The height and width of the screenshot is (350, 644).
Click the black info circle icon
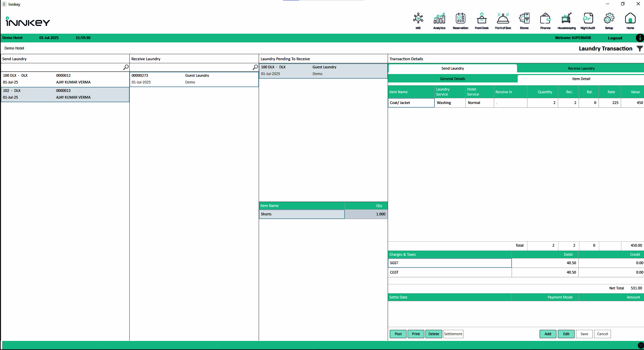coord(640,38)
